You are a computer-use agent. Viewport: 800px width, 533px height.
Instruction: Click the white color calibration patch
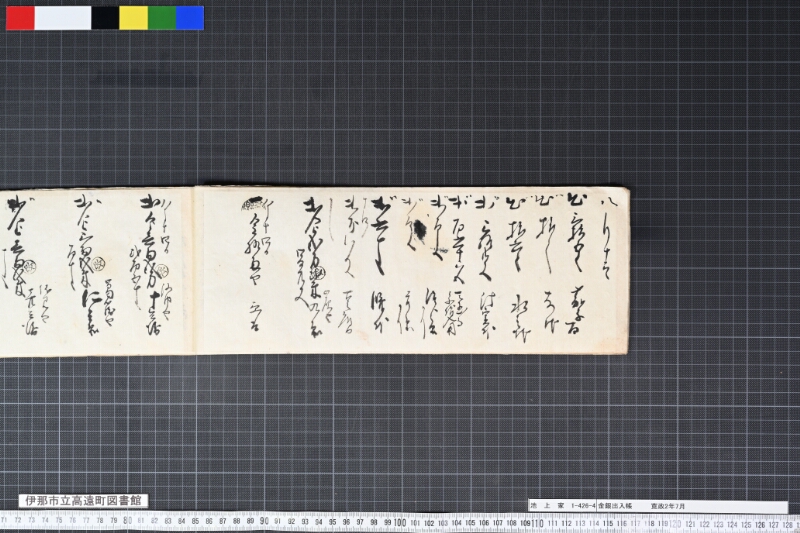pos(63,18)
